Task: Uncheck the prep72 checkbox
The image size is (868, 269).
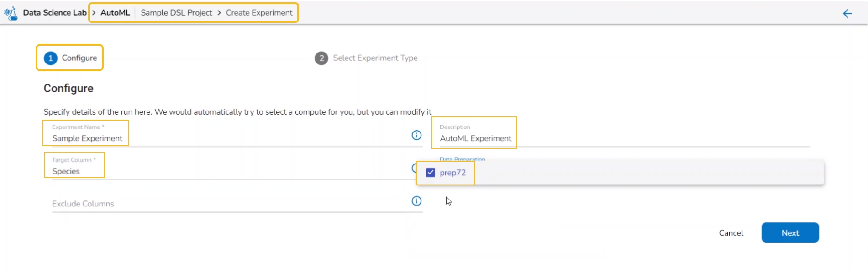Action: click(431, 173)
